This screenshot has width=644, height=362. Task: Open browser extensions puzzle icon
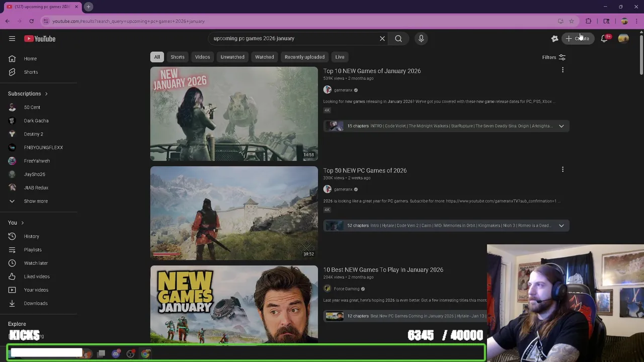588,21
